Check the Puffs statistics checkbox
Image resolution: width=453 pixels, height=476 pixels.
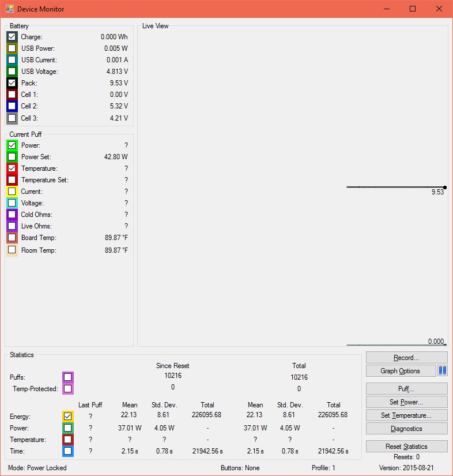tap(68, 377)
